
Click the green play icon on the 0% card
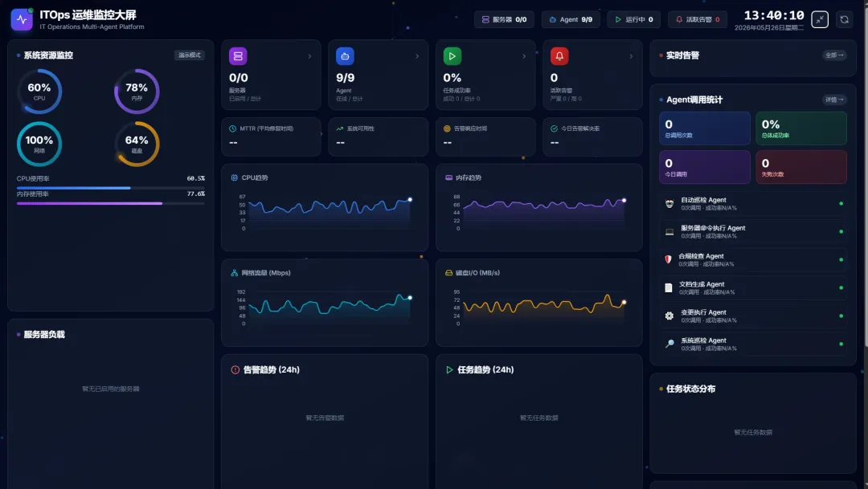452,56
